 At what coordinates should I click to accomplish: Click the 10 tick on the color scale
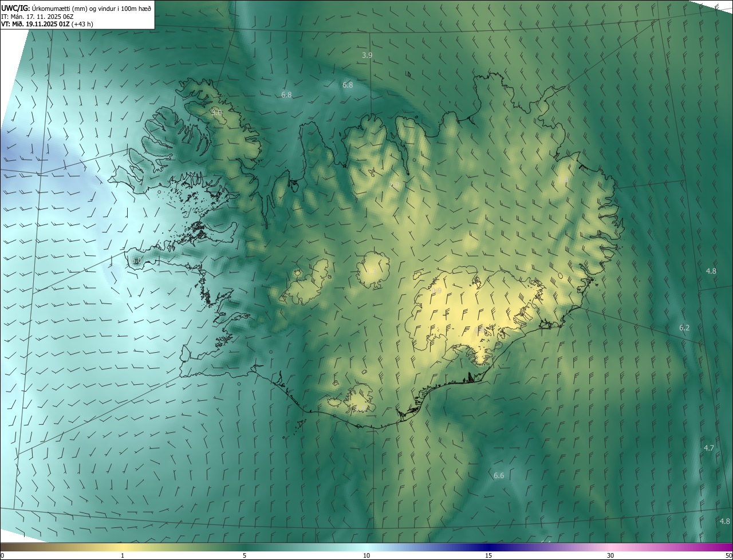tap(366, 555)
